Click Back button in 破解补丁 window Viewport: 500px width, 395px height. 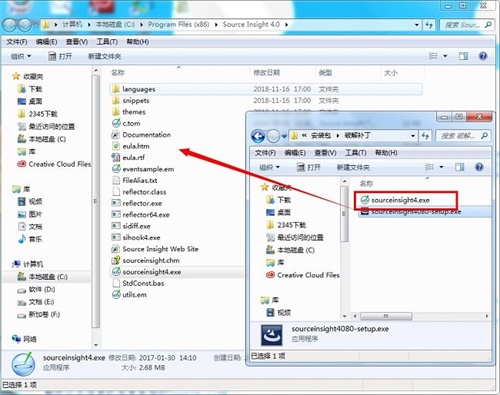coord(258,136)
